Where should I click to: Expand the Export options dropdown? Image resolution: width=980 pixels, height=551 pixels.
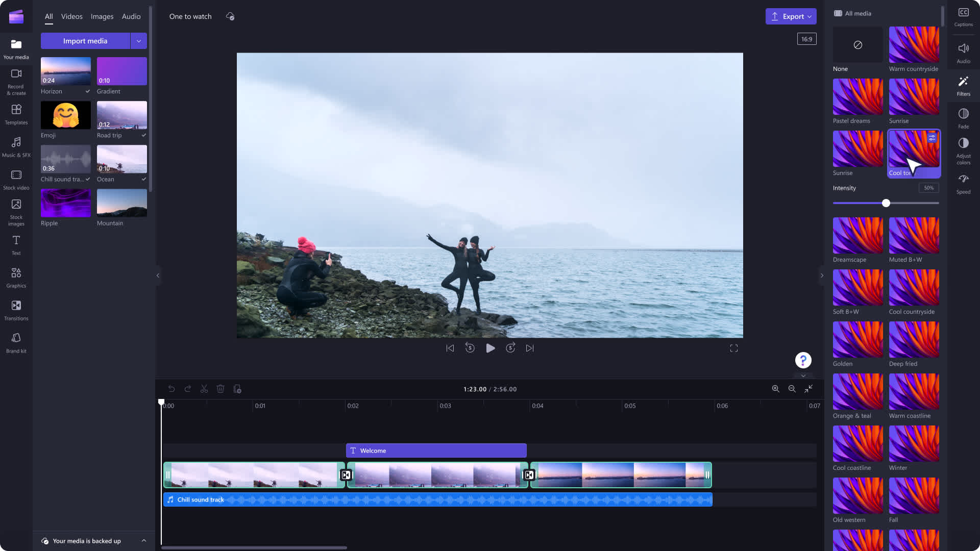(810, 16)
